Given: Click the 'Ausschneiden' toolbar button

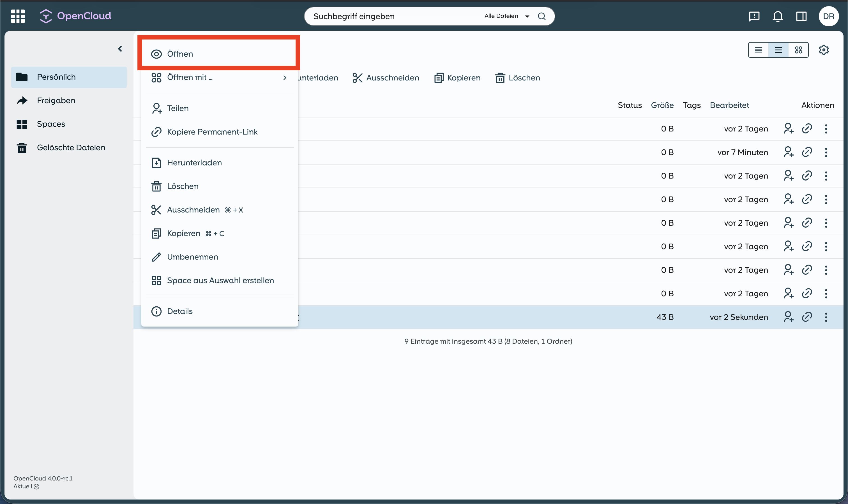Looking at the screenshot, I should [x=386, y=78].
